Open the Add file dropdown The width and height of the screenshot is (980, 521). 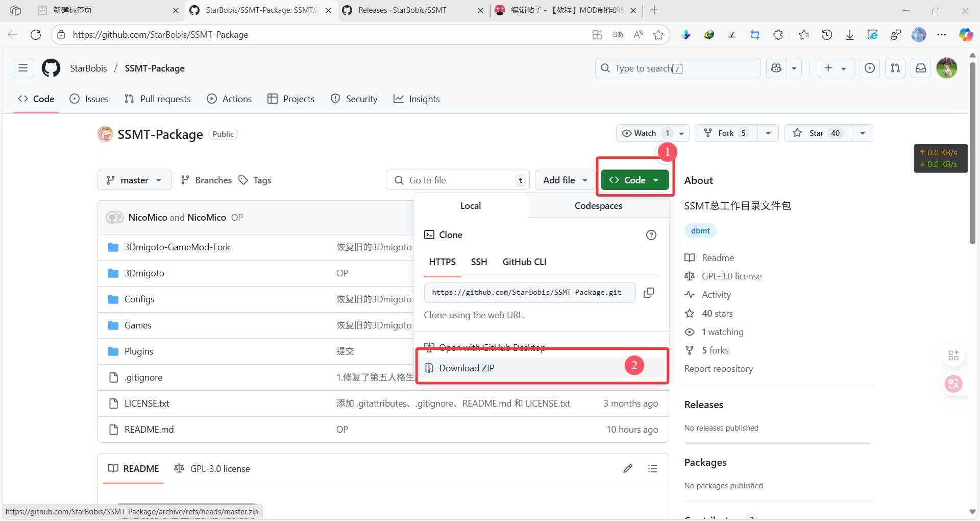click(565, 180)
